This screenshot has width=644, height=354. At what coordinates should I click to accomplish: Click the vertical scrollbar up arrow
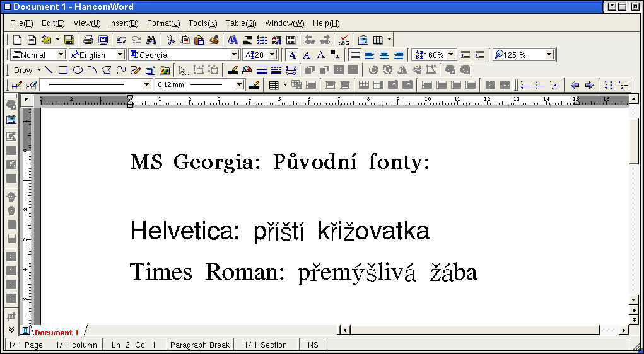[x=633, y=99]
